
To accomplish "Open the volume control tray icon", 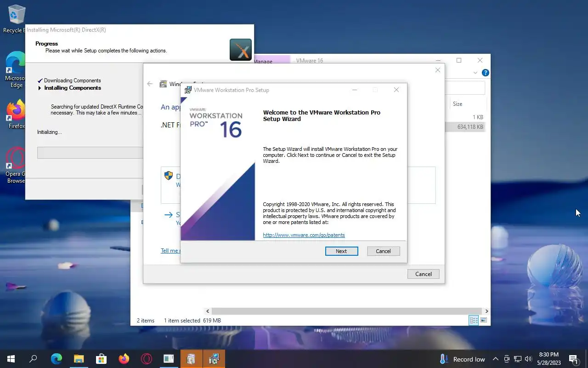I will (x=528, y=359).
